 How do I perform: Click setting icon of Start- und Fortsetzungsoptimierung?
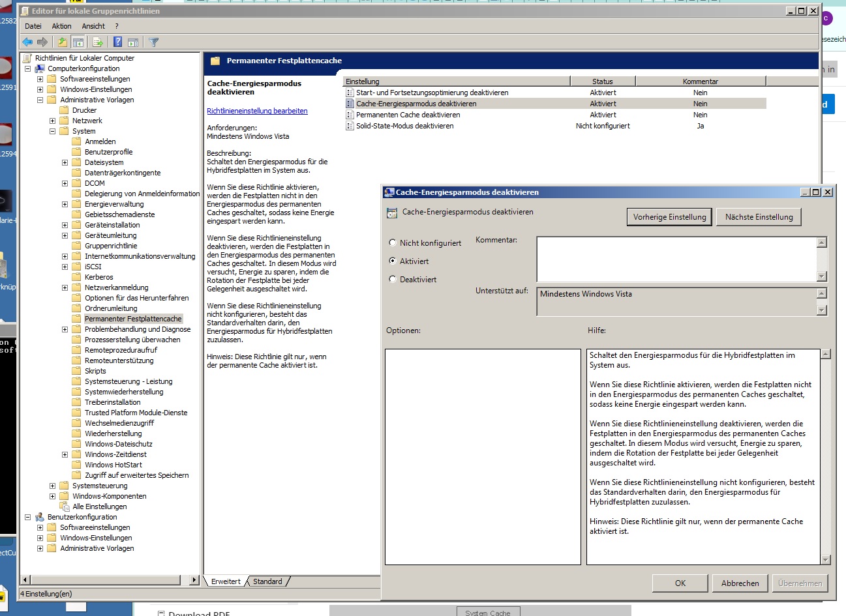pos(350,93)
